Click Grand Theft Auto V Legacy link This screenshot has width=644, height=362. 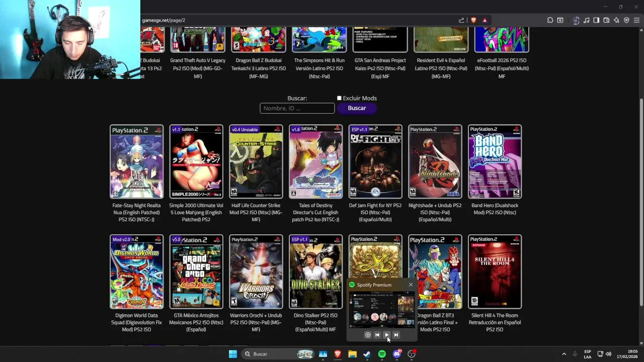click(198, 68)
